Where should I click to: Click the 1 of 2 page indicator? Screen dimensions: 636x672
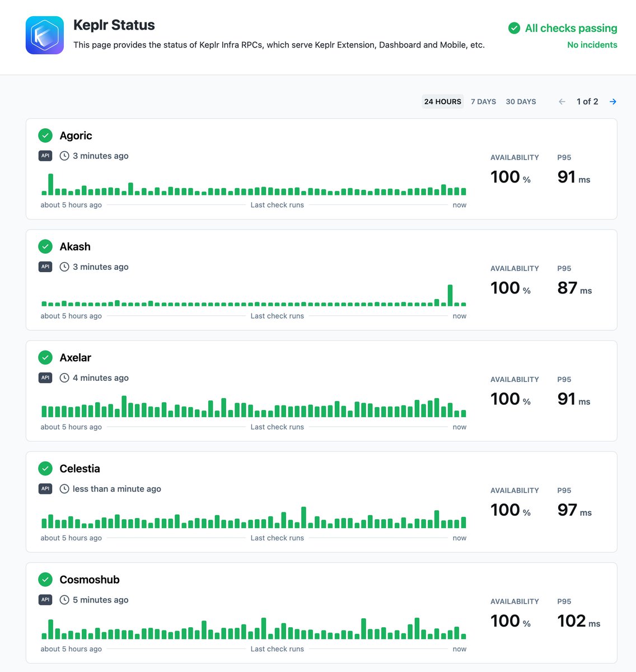click(x=587, y=101)
